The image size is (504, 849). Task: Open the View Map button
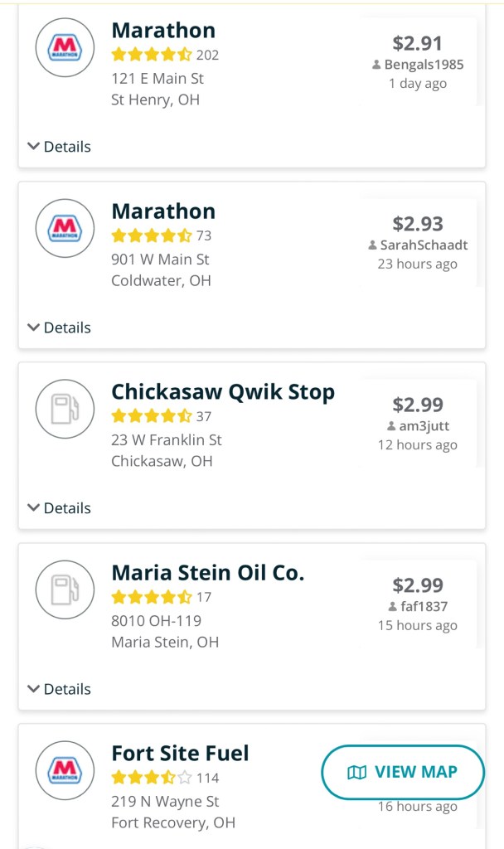pyautogui.click(x=403, y=773)
